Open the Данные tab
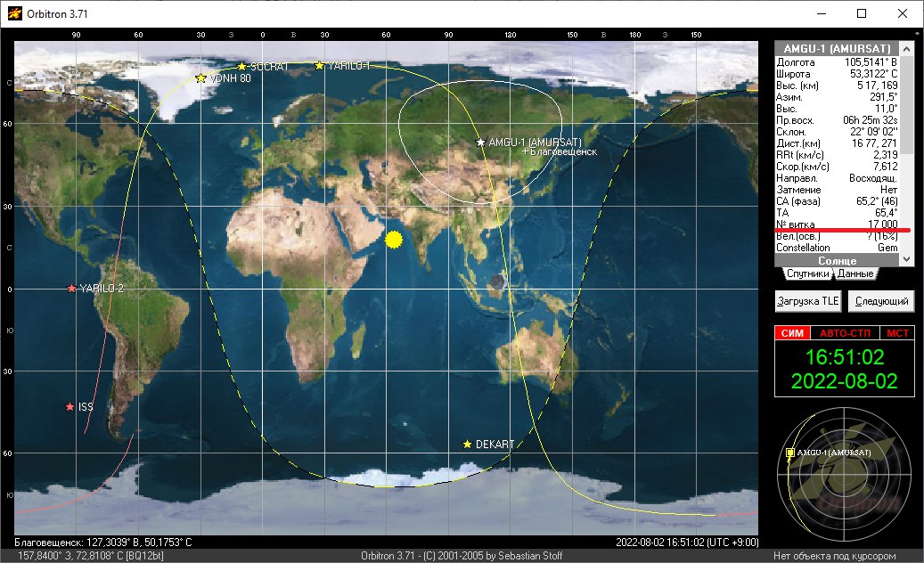This screenshot has width=924, height=563. (855, 274)
